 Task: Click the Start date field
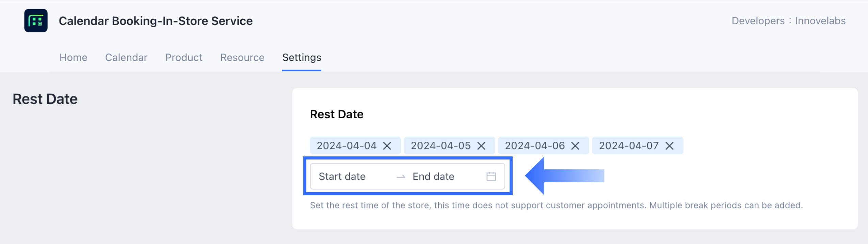pos(342,177)
